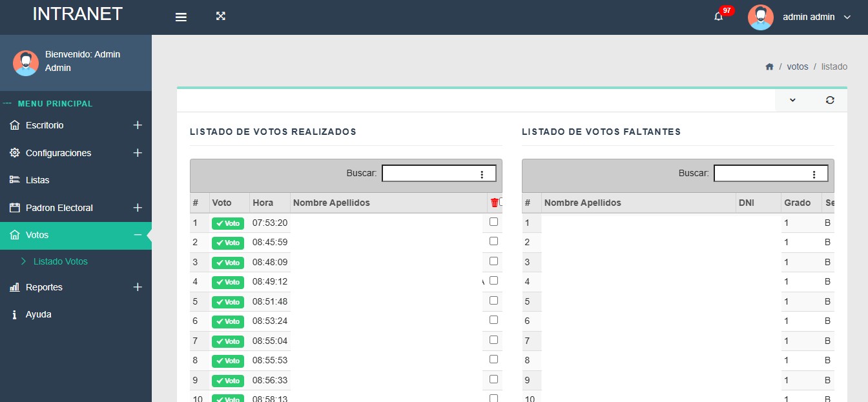Sort by Hora column header
This screenshot has height=402, width=868.
pos(269,203)
